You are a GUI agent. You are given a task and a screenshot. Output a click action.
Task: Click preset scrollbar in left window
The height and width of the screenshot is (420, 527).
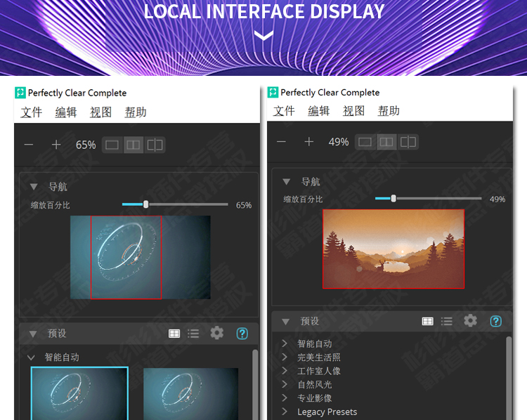pyautogui.click(x=255, y=385)
